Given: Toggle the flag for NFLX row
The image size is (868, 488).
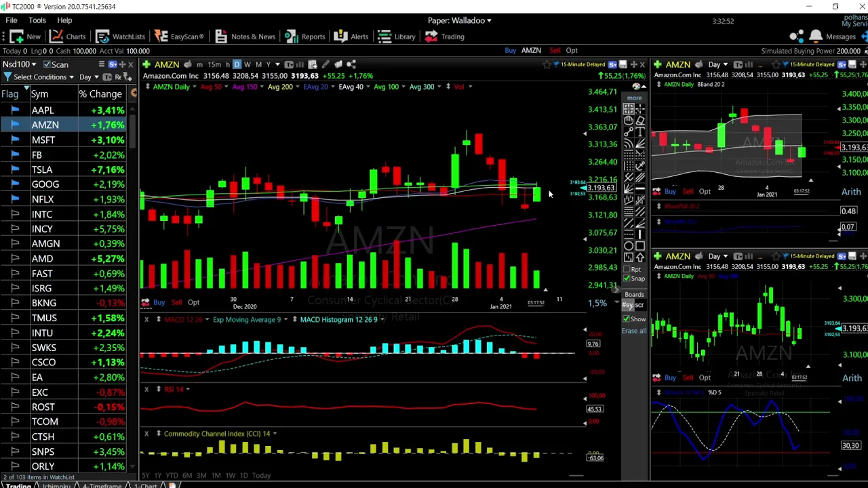Looking at the screenshot, I should (x=15, y=199).
